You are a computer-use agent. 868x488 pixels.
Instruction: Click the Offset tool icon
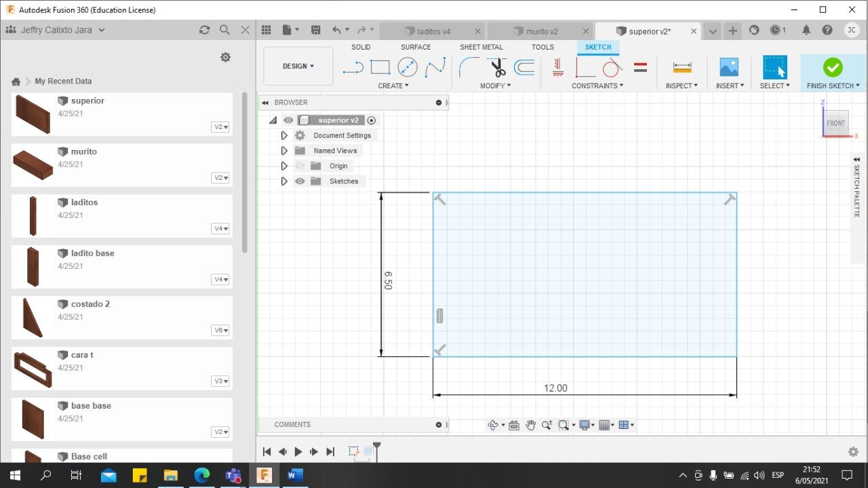point(524,67)
